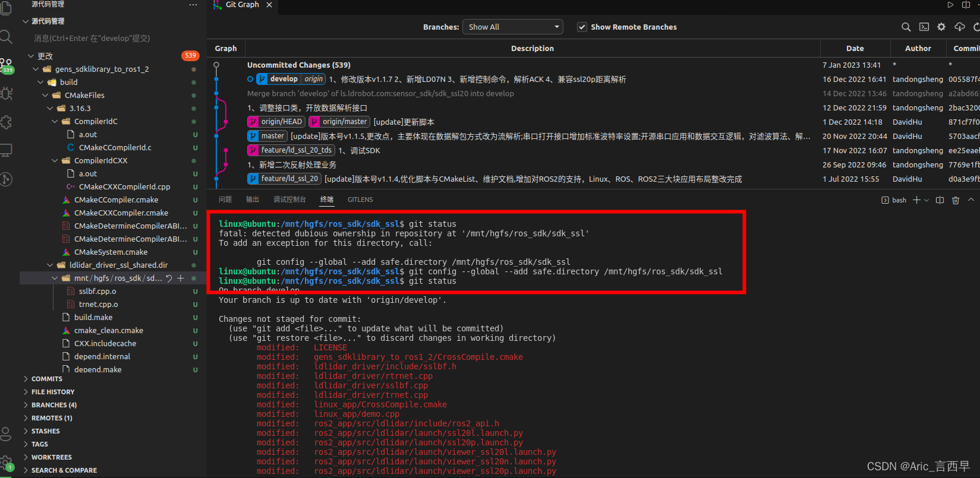Select the Git Graph editor tab
Viewport: 980px width, 478px height.
click(x=242, y=5)
